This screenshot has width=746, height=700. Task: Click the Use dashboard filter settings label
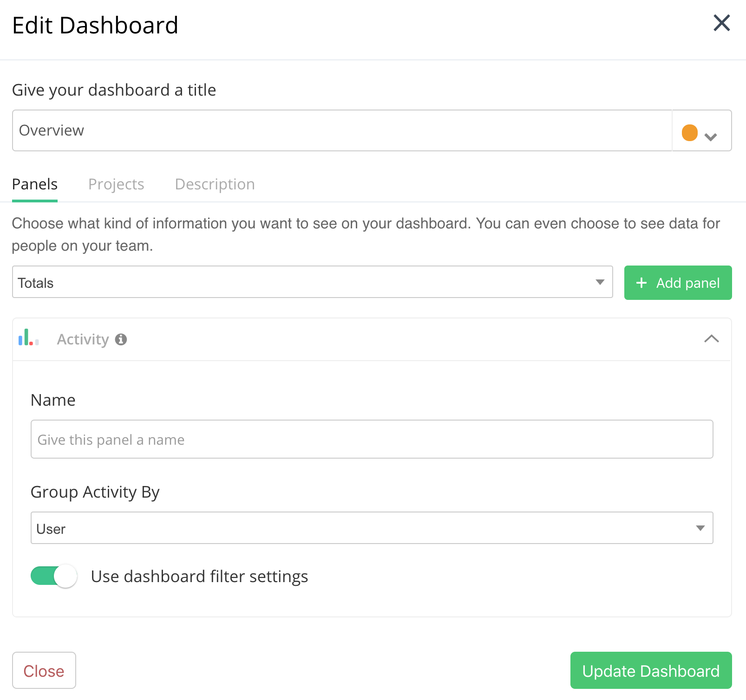point(200,577)
